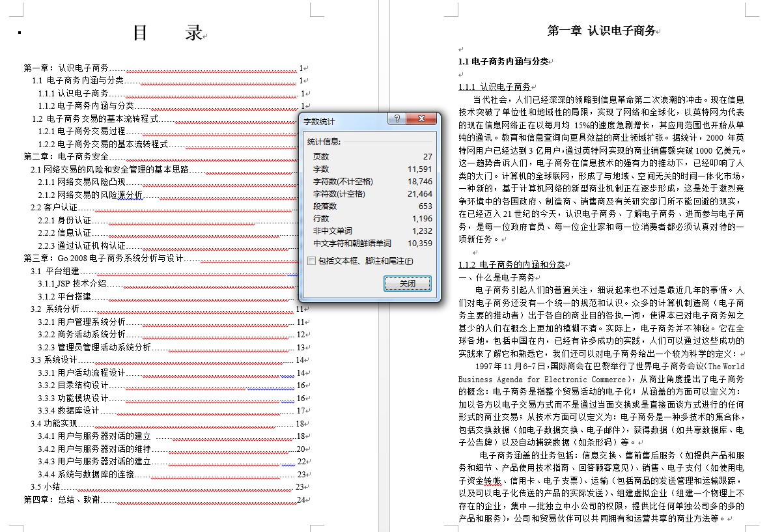Click the help question mark in 字数统计 dialog
The width and height of the screenshot is (769, 532).
(397, 119)
